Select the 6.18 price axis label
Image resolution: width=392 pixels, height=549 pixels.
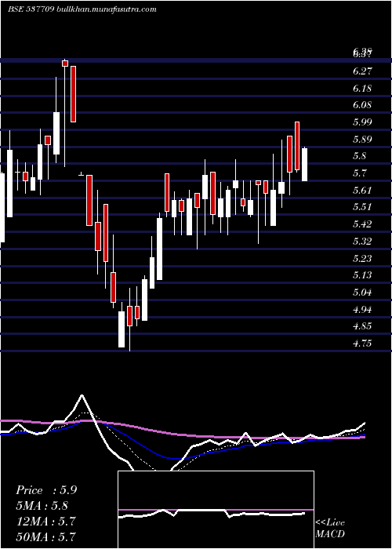(362, 88)
